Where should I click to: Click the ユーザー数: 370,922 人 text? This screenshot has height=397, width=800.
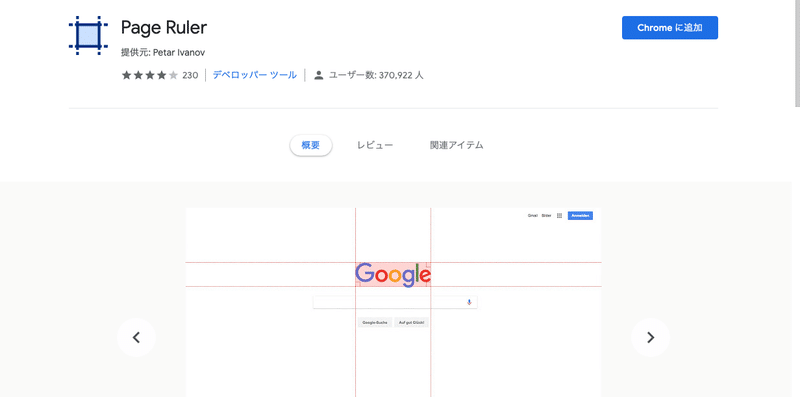coord(376,76)
